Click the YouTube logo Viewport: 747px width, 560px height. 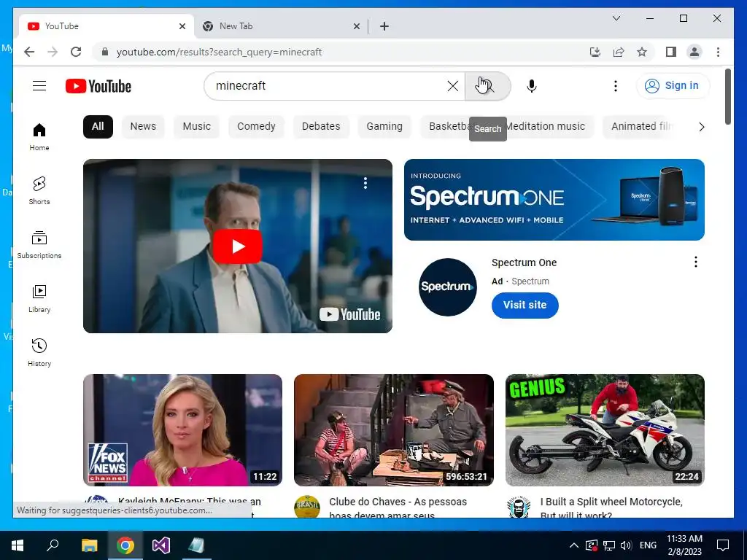click(98, 86)
